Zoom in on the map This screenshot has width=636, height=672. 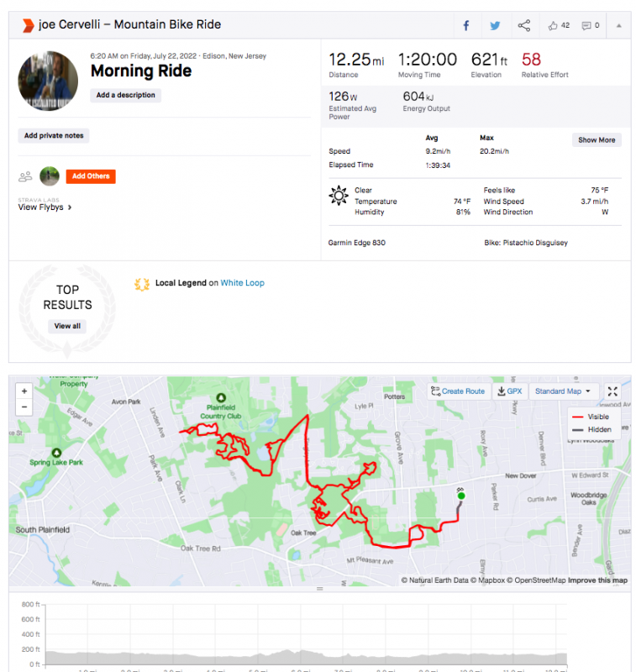(24, 391)
